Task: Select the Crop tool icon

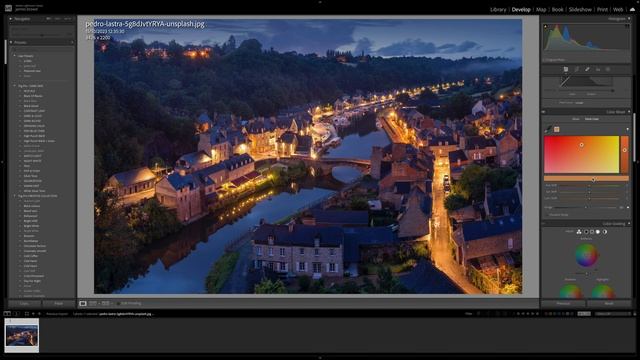Action: [x=576, y=69]
